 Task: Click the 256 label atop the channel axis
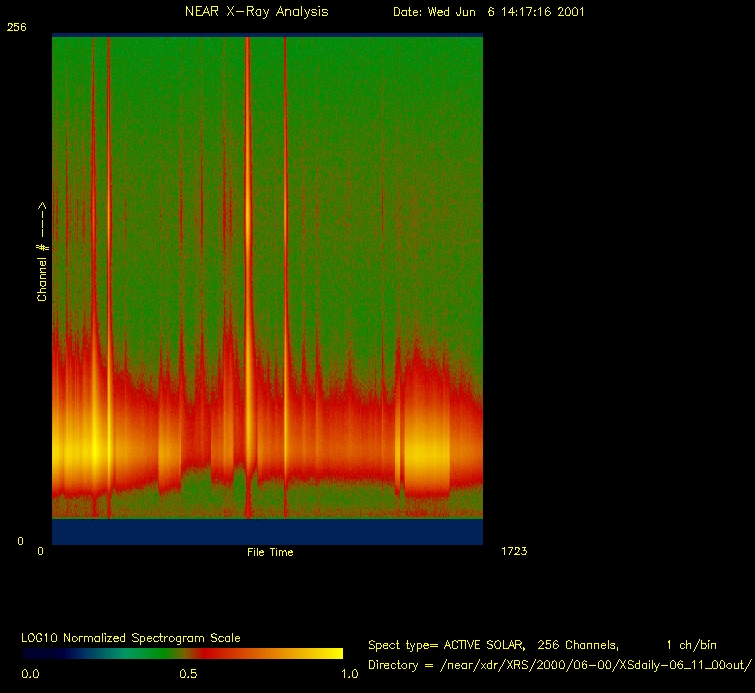coord(16,28)
